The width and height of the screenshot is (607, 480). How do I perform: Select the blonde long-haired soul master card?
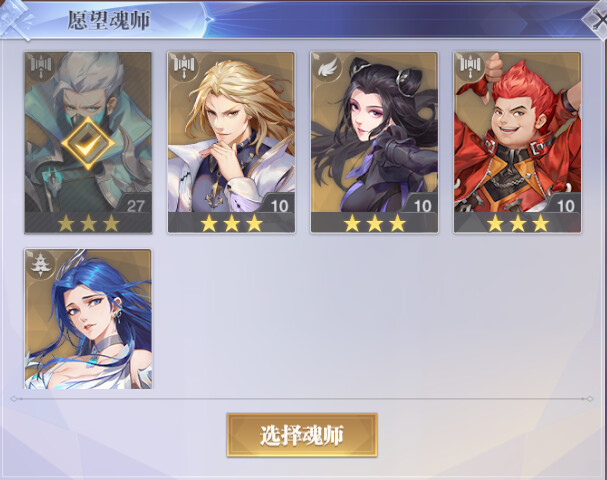pyautogui.click(x=231, y=142)
